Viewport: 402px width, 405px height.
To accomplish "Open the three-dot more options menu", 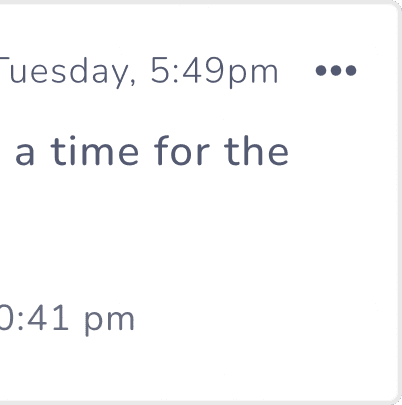I will 336,71.
